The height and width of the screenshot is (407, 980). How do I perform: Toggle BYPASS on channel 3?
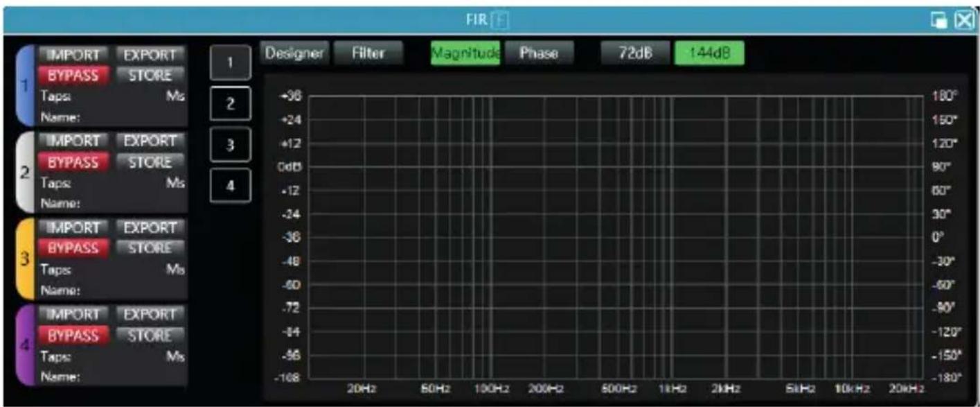(73, 248)
